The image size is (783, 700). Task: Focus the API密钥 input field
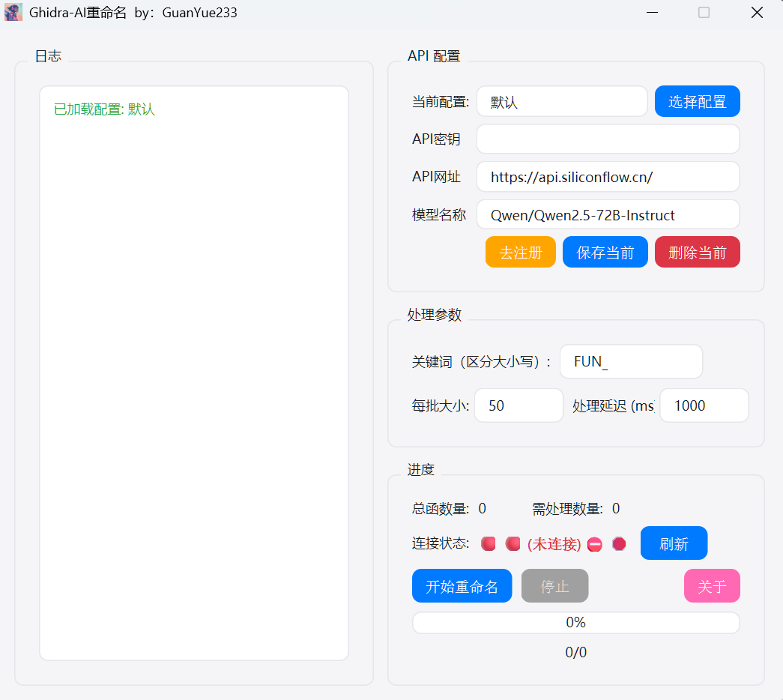(x=608, y=139)
